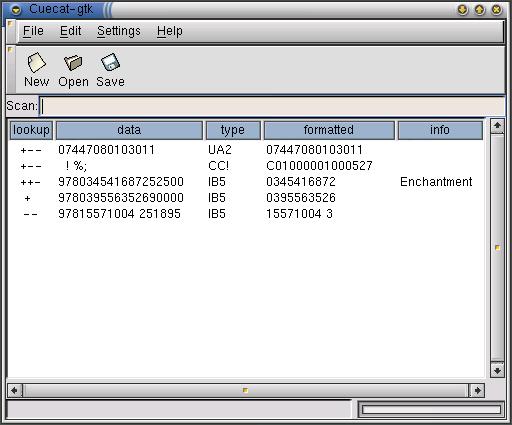The height and width of the screenshot is (425, 512).
Task: Select the row with Enchantment info
Action: click(x=247, y=182)
